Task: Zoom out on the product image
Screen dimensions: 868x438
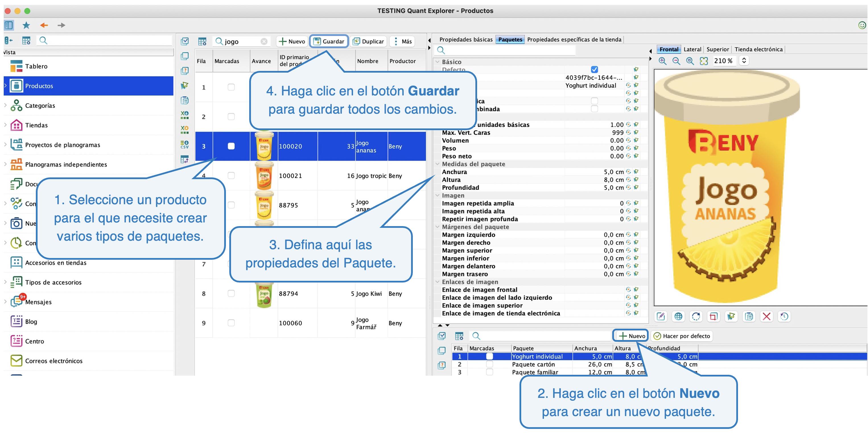Action: 676,61
